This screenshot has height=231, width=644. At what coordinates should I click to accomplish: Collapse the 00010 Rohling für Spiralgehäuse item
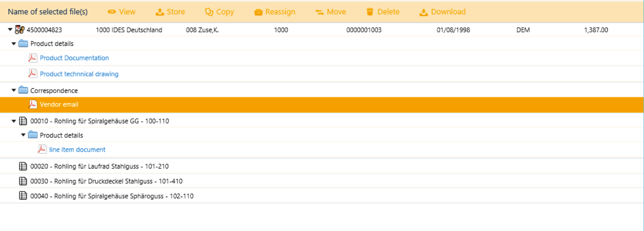point(14,121)
